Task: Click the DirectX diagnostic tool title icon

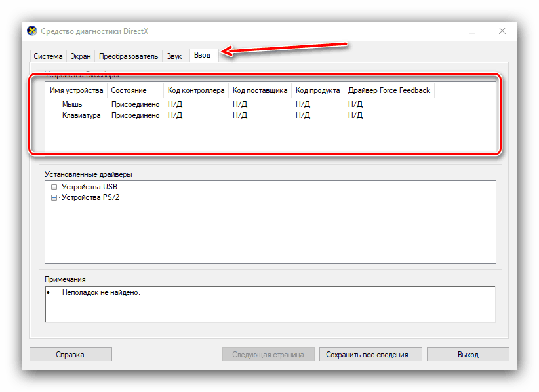Action: [x=32, y=31]
